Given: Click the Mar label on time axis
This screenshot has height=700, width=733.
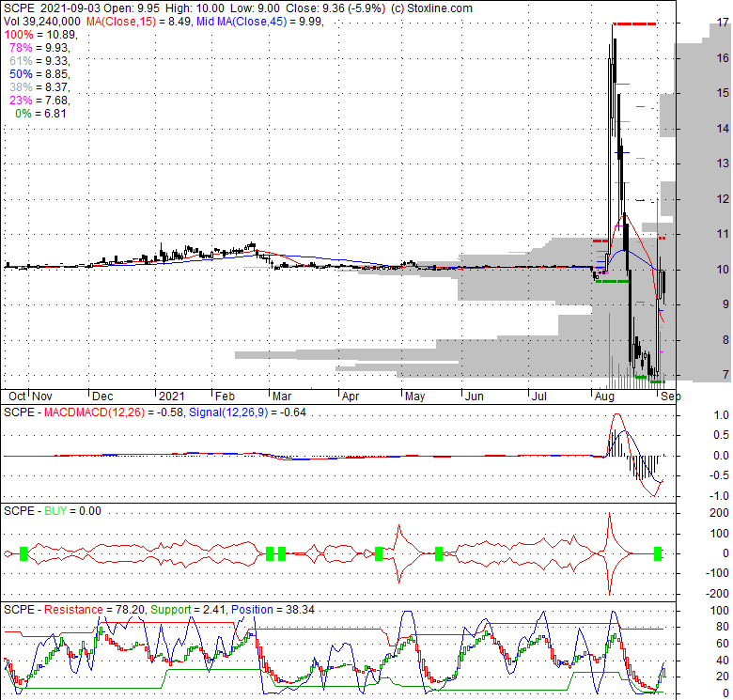Looking at the screenshot, I should [x=282, y=397].
